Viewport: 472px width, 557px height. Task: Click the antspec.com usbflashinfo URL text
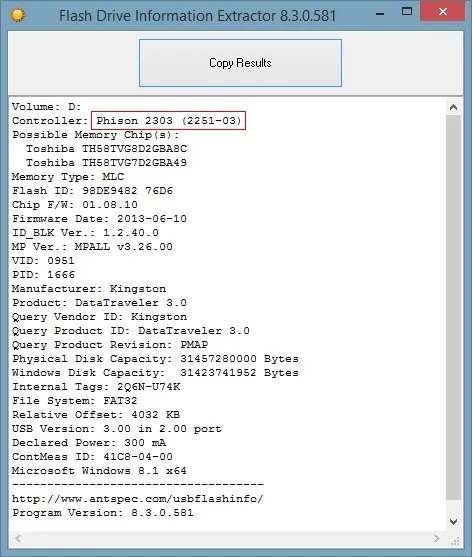[x=137, y=499]
